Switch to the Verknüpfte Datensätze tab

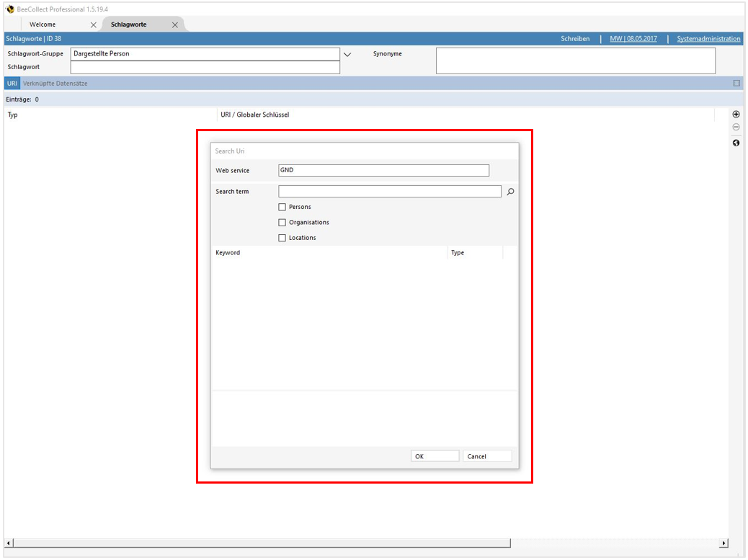55,83
